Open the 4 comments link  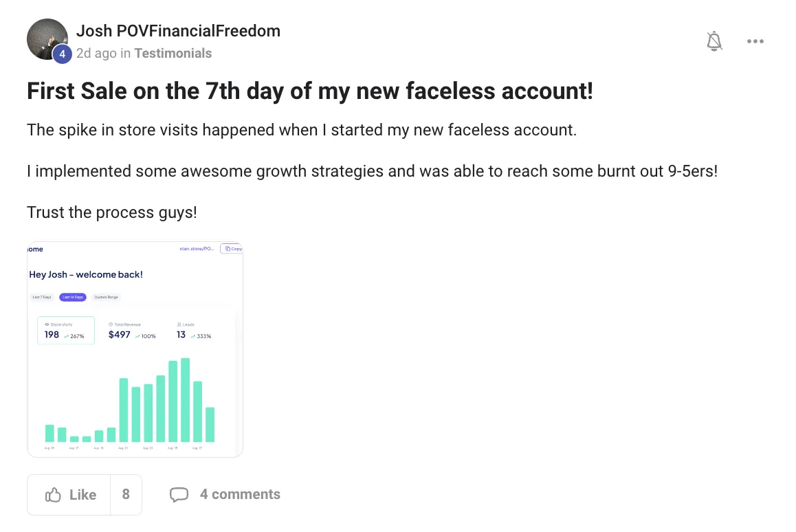[240, 494]
